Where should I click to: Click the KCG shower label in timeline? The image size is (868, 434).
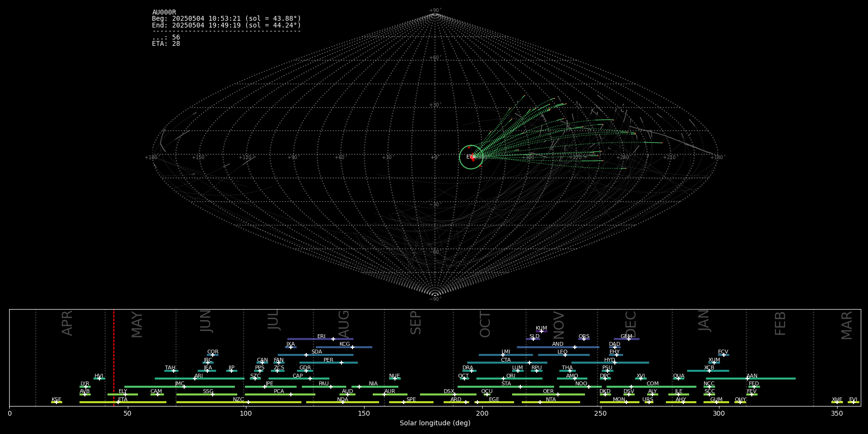click(345, 344)
